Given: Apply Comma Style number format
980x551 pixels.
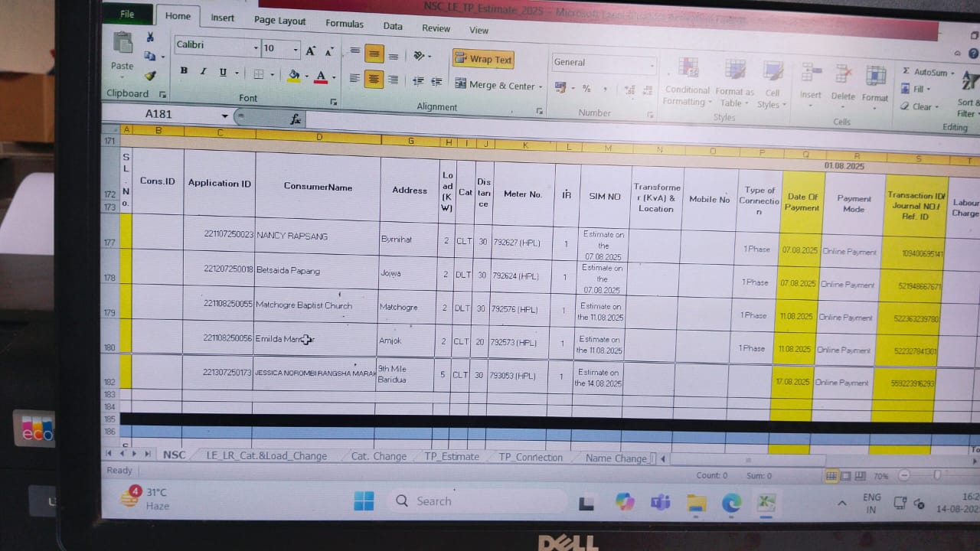Looking at the screenshot, I should pos(605,90).
